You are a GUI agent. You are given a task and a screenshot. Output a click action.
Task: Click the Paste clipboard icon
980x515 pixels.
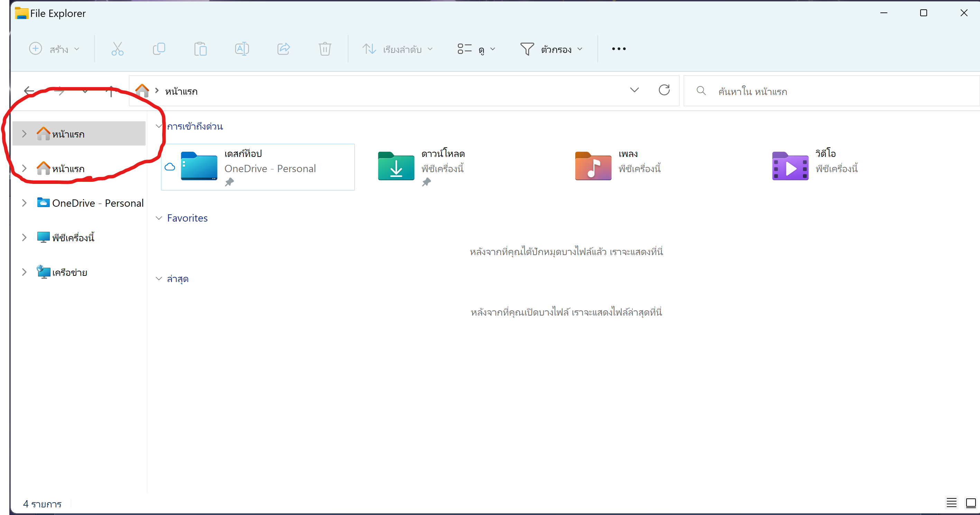200,49
